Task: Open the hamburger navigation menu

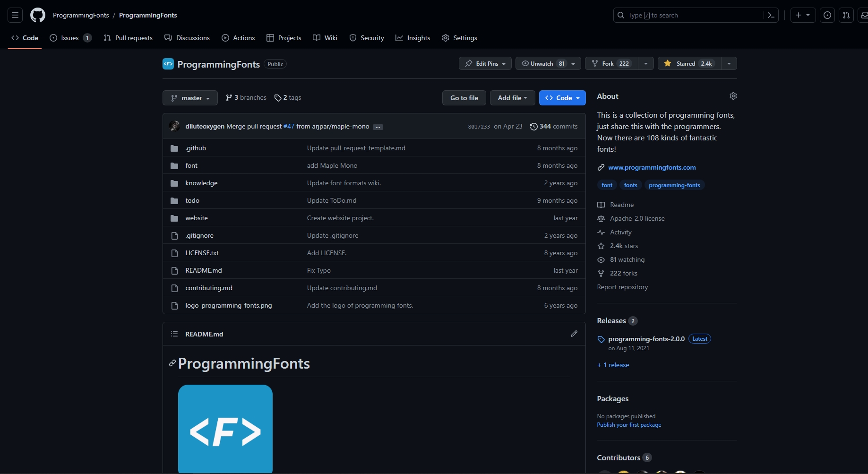Action: [15, 15]
